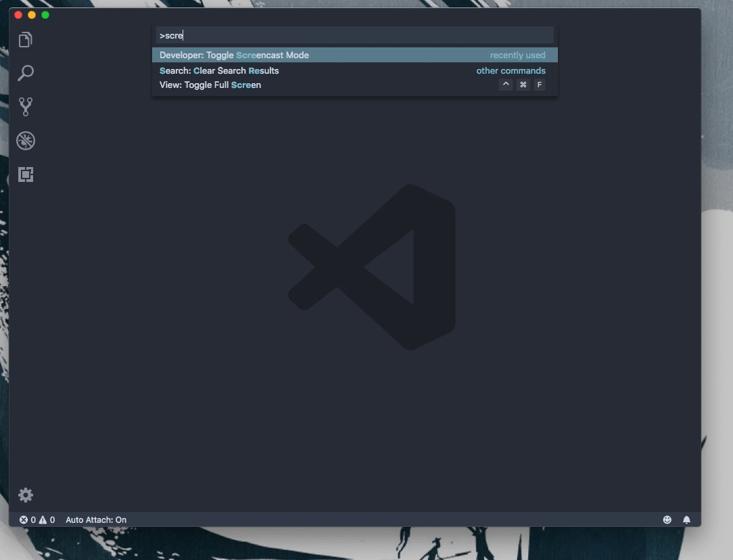Viewport: 733px width, 560px height.
Task: Open the Explorer files view
Action: click(x=26, y=40)
